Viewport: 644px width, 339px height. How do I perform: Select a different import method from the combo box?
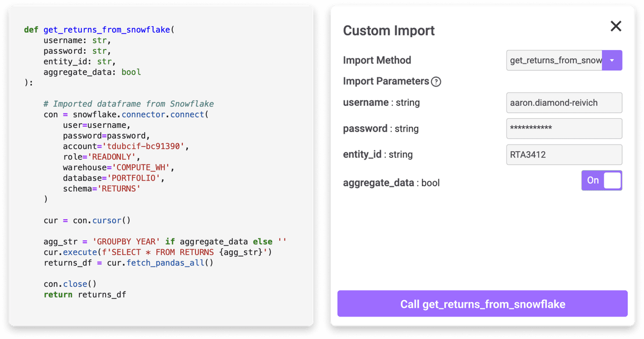point(612,60)
